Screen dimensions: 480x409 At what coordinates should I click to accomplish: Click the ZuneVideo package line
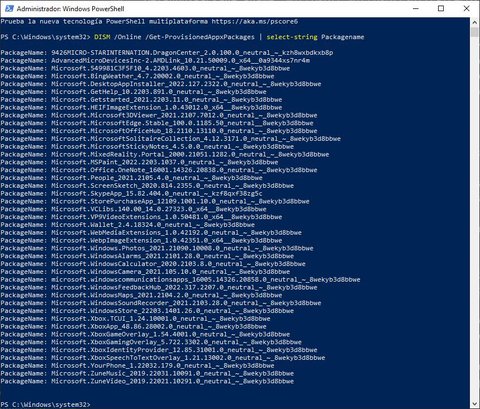click(147, 382)
